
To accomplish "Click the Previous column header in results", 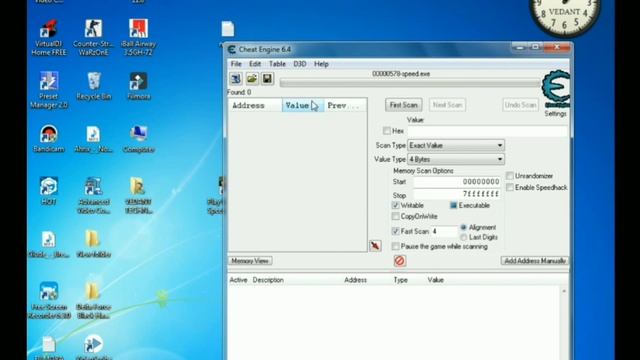I will click(345, 105).
